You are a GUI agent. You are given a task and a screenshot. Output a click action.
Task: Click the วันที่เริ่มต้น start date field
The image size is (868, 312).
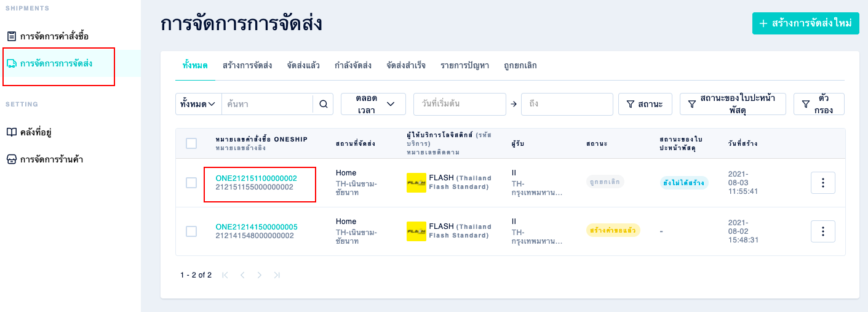point(460,104)
